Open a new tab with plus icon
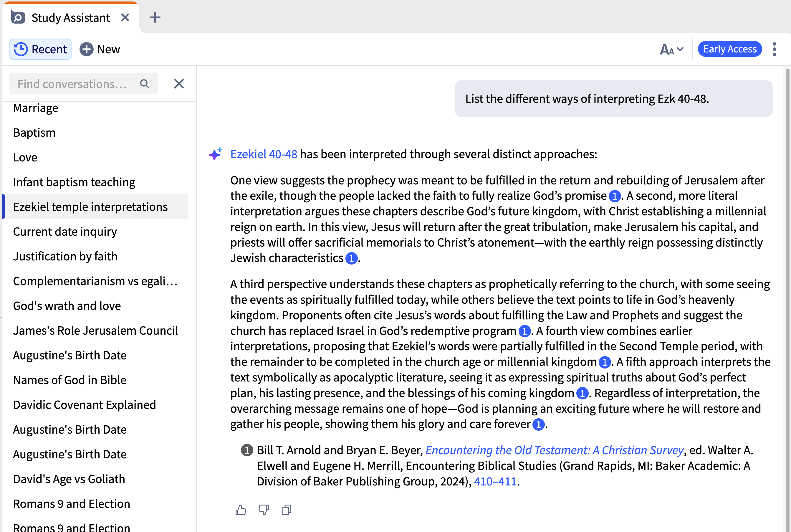The width and height of the screenshot is (791, 532). [155, 17]
